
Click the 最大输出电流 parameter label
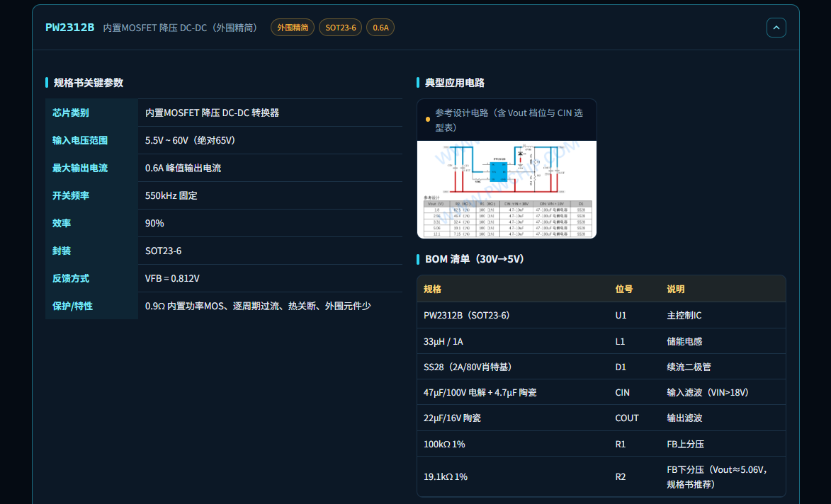(80, 168)
